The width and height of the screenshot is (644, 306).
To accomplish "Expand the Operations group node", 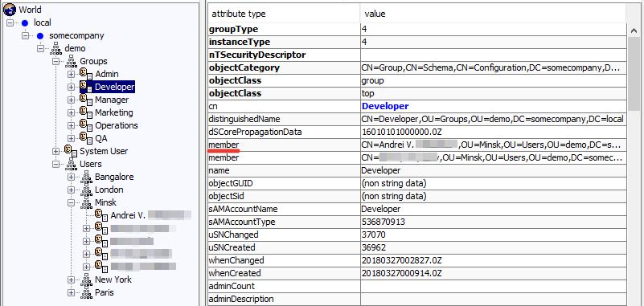I will coord(71,125).
